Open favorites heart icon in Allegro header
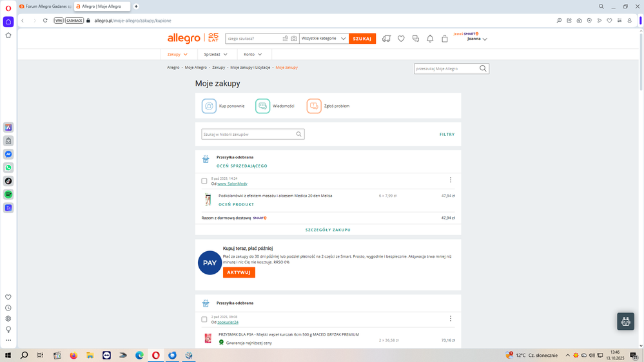644x362 pixels. click(x=400, y=39)
